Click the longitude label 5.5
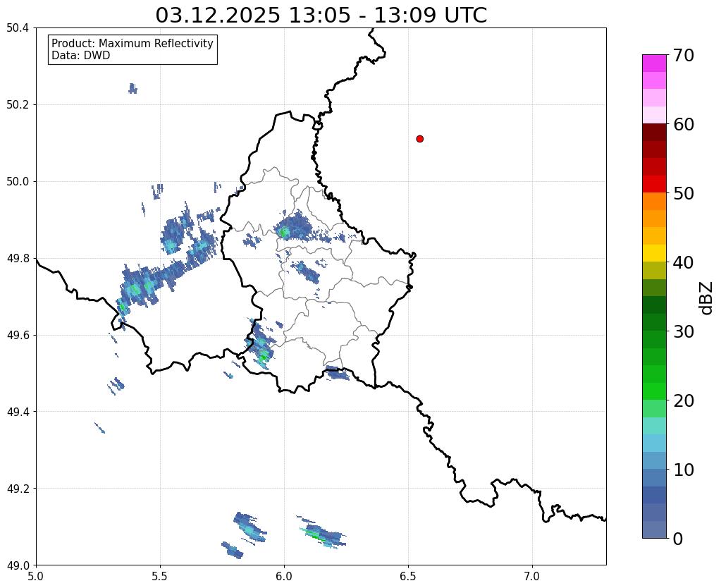Image resolution: width=721 pixels, height=588 pixels. click(160, 577)
